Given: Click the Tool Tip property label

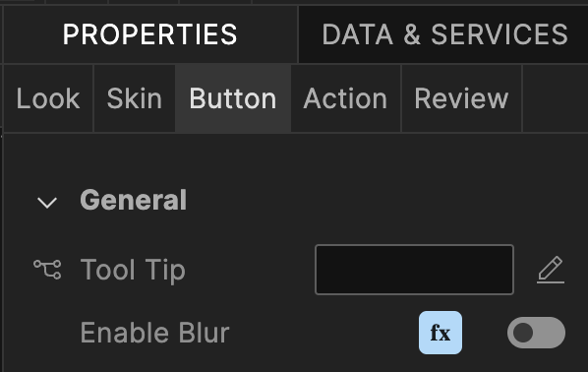Looking at the screenshot, I should 133,270.
